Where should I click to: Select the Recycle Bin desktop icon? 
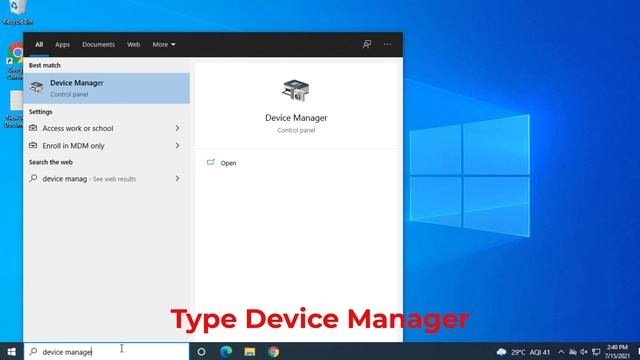click(x=17, y=12)
